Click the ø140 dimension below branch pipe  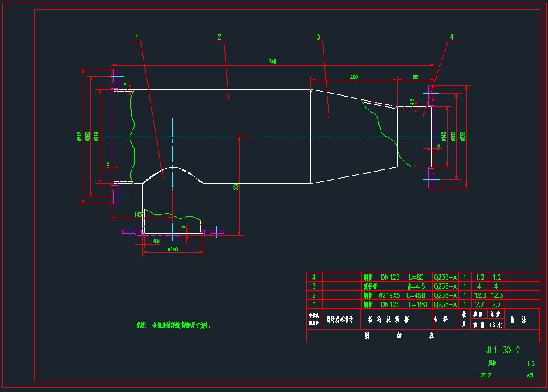pyautogui.click(x=172, y=249)
